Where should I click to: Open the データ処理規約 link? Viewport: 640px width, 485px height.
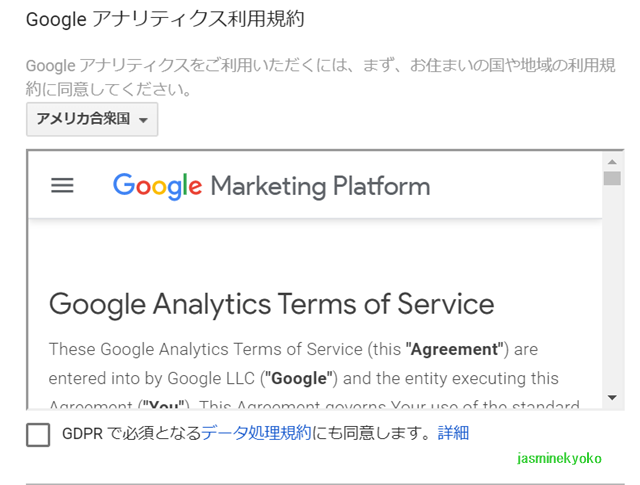pos(257,433)
